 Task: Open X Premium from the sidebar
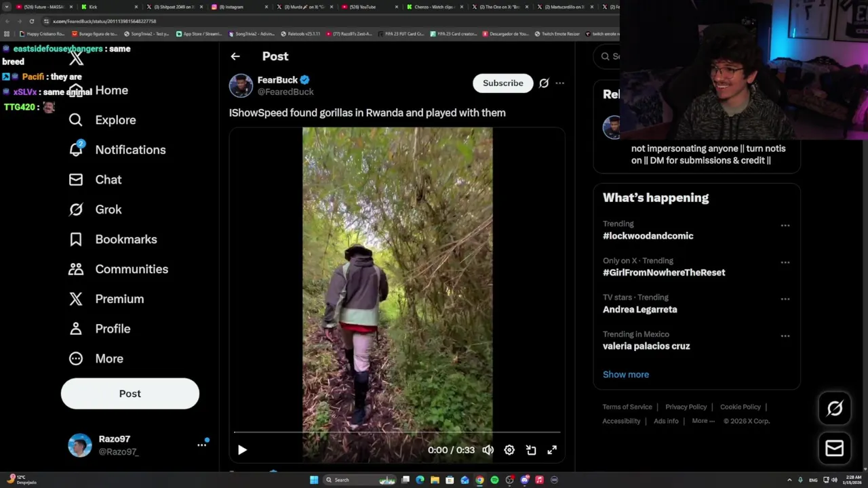(x=106, y=299)
